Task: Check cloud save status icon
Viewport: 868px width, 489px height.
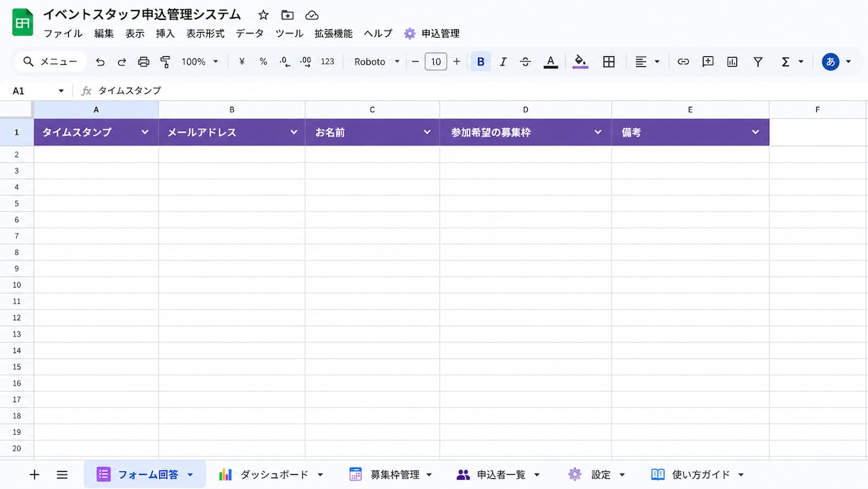Action: (312, 15)
